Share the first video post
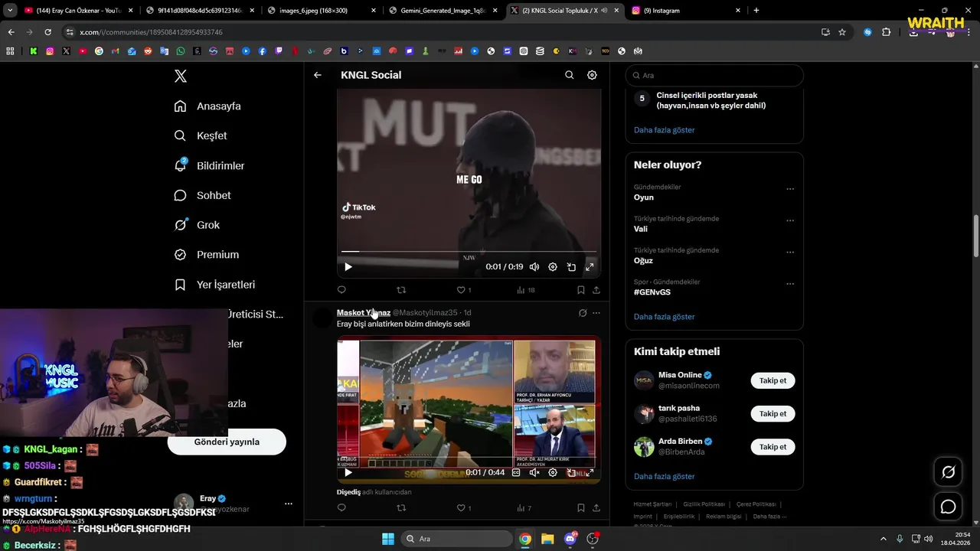This screenshot has width=980, height=551. click(596, 290)
